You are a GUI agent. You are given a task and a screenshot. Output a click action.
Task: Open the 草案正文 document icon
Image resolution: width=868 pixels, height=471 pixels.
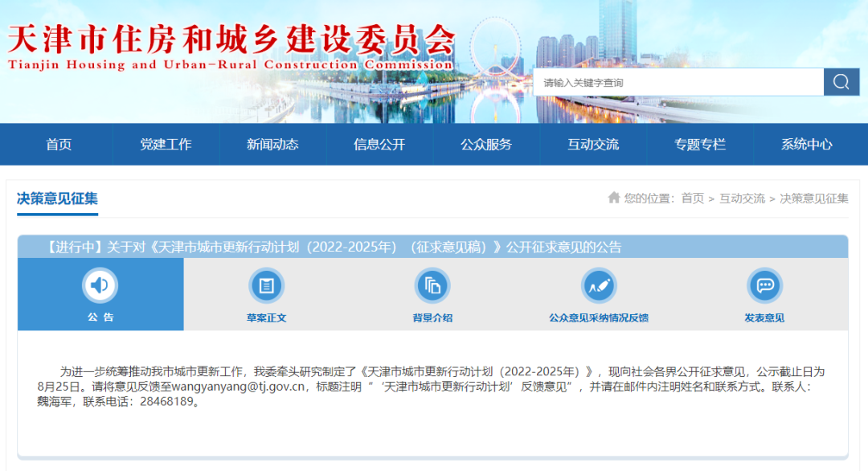(x=266, y=285)
